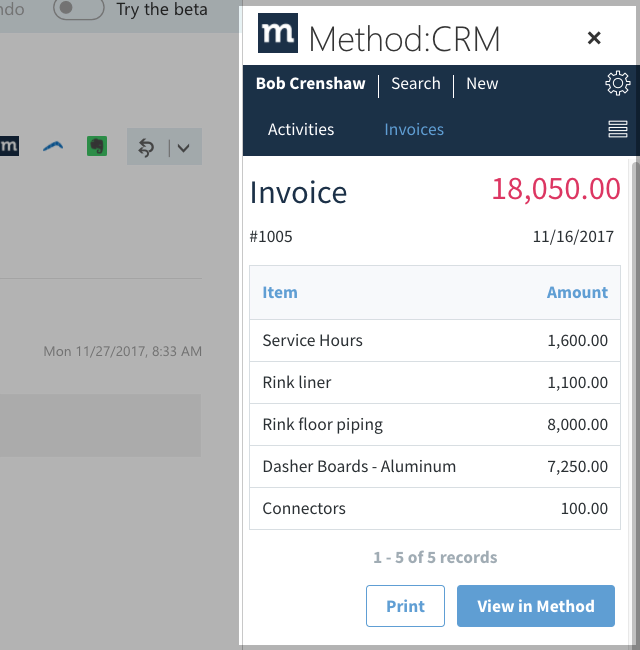Open the hamburger menu beside Invoices
Image resolution: width=640 pixels, height=650 pixels.
[618, 129]
